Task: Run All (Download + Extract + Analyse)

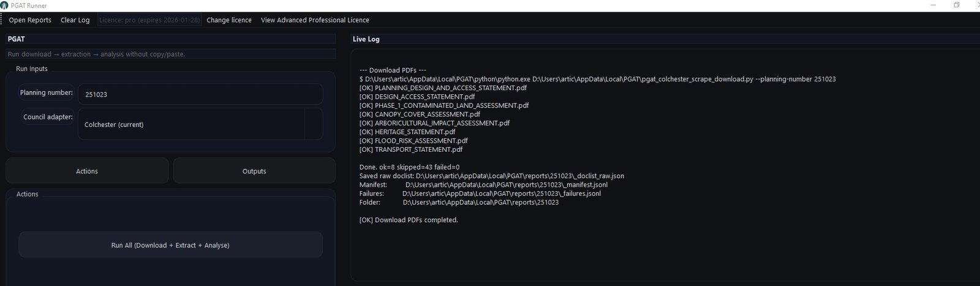Action: point(170,245)
